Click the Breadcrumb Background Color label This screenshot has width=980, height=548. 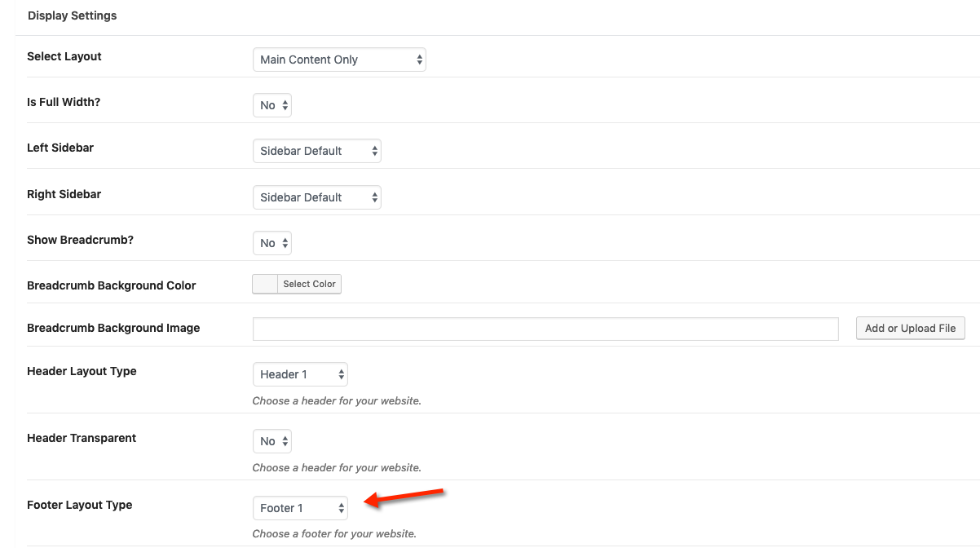tap(112, 285)
